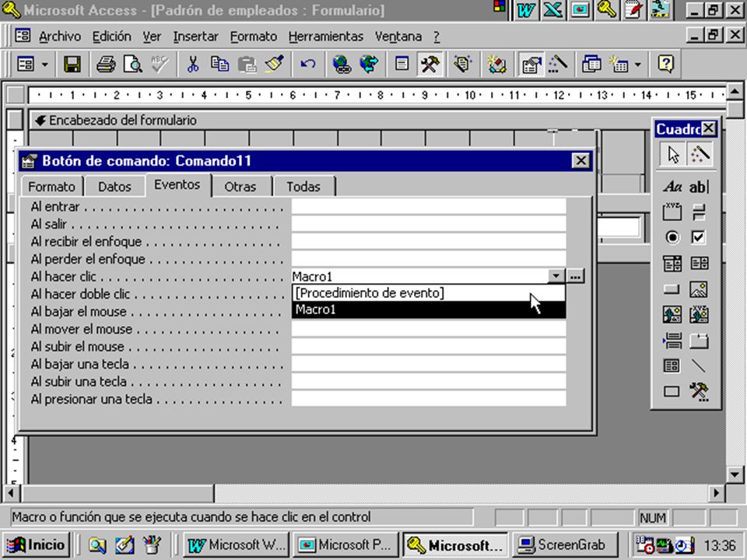Choose the Text Box tool (ab|) in toolbox
Screen dimensions: 747x560
(x=699, y=186)
